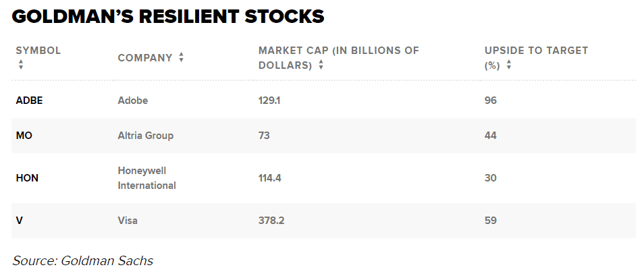
Task: Click Adobe's upside value 96
Action: [490, 101]
